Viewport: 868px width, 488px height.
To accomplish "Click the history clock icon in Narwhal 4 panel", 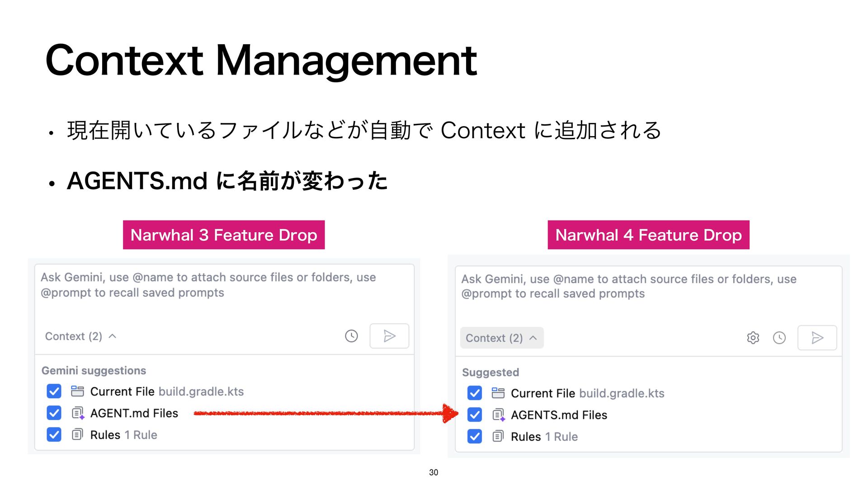I will (x=779, y=338).
